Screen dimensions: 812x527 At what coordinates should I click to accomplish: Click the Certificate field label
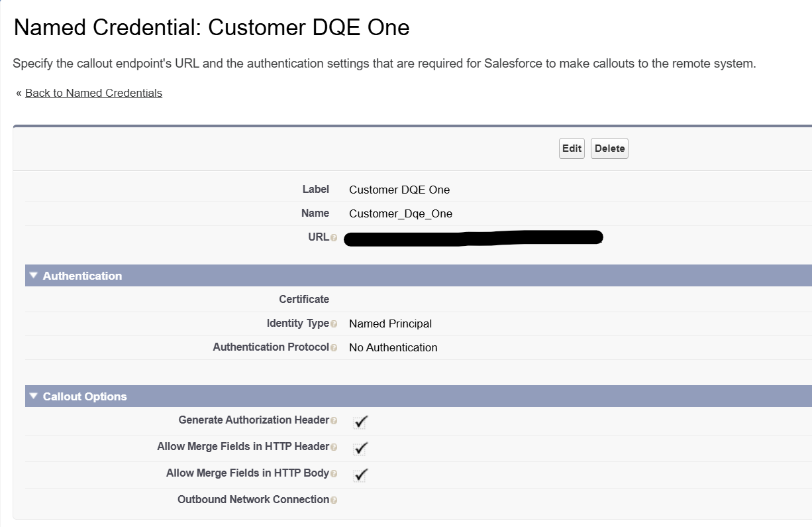click(304, 299)
